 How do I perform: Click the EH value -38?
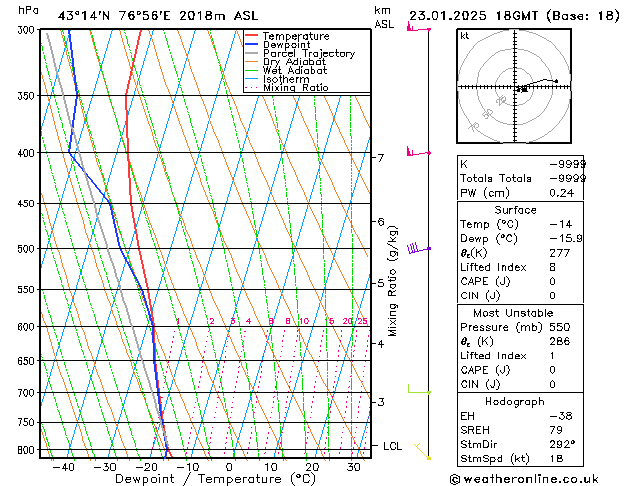click(561, 416)
